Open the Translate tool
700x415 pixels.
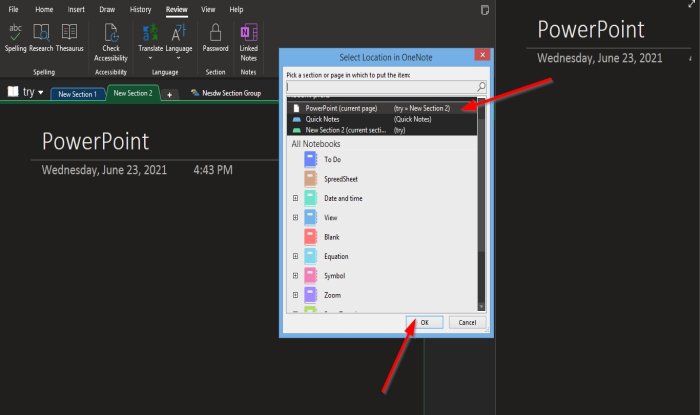[150, 42]
